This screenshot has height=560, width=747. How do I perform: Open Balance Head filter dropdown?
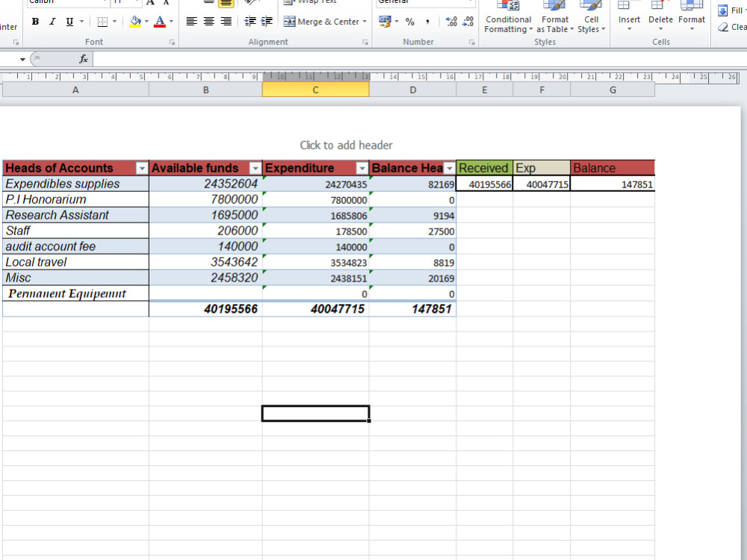[449, 168]
